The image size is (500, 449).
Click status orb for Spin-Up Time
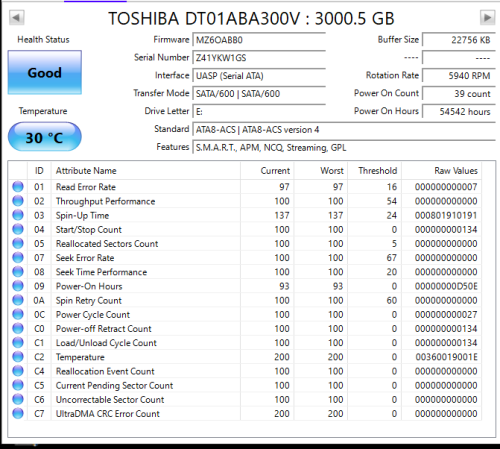point(18,215)
